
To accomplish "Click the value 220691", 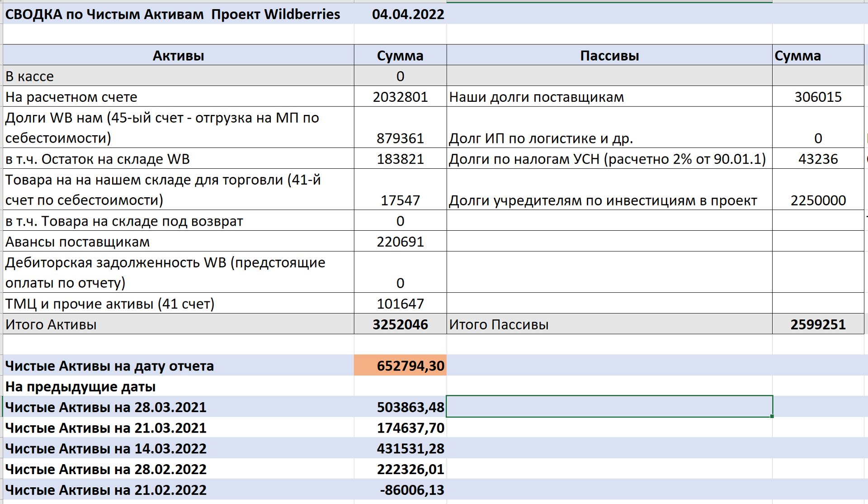I will 401,242.
